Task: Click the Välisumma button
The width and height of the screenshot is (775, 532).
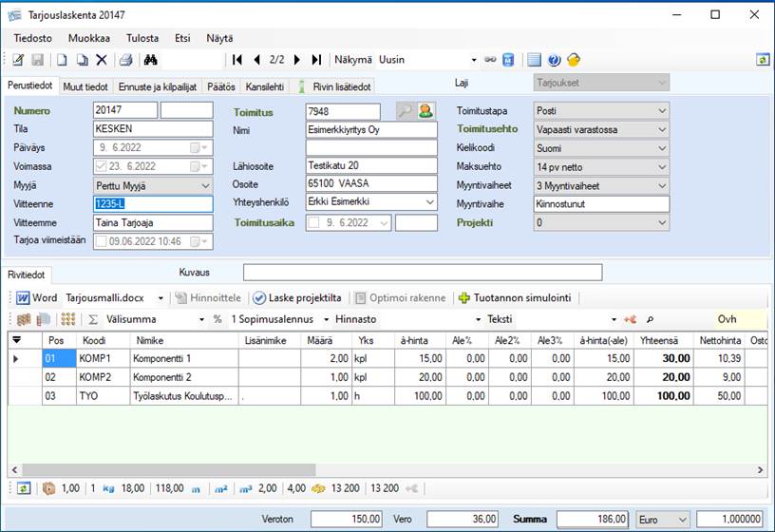Action: click(131, 319)
